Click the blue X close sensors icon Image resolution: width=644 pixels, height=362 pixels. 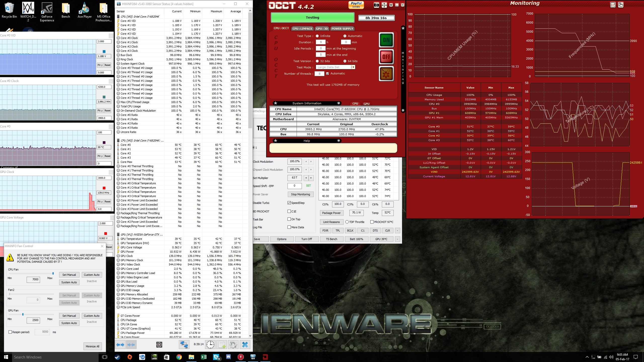coord(245,345)
